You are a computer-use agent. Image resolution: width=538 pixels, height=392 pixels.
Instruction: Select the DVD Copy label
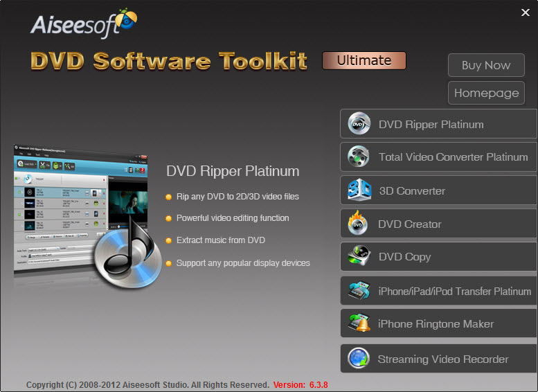[x=404, y=257]
